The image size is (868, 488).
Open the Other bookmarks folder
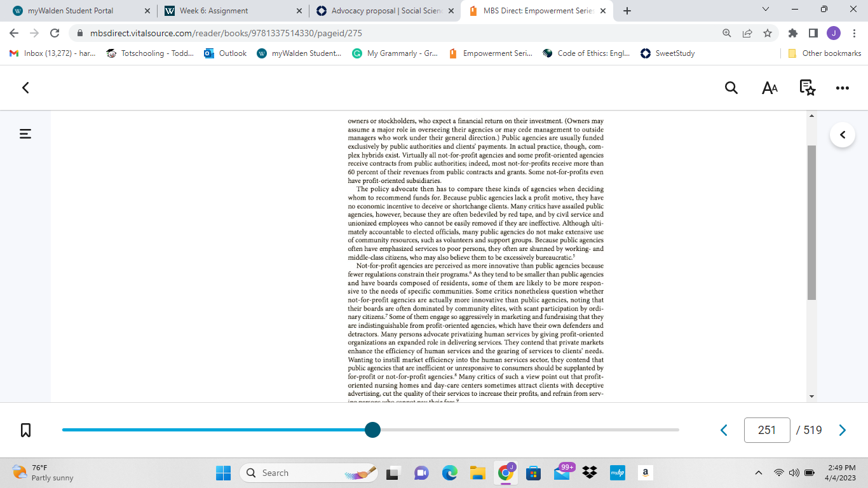tap(825, 53)
